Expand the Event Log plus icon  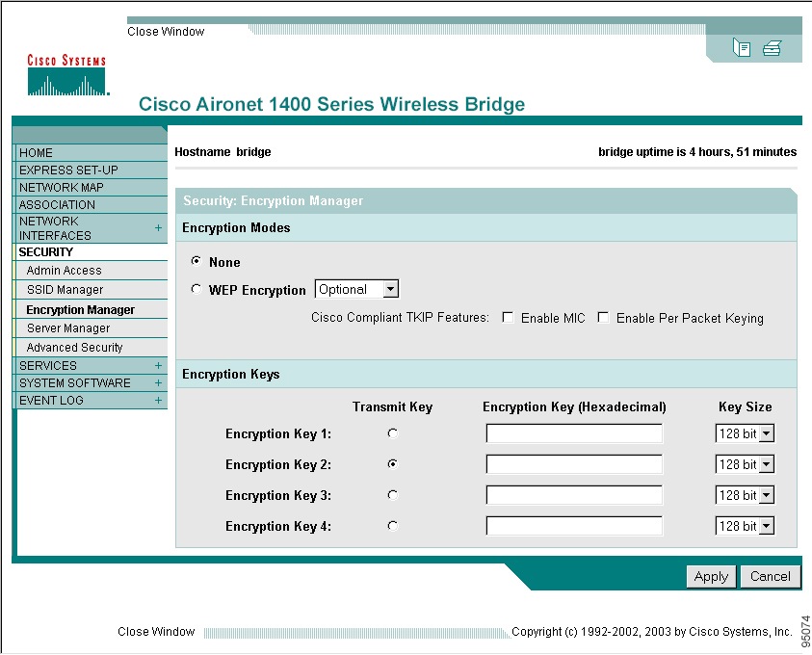[x=158, y=401]
